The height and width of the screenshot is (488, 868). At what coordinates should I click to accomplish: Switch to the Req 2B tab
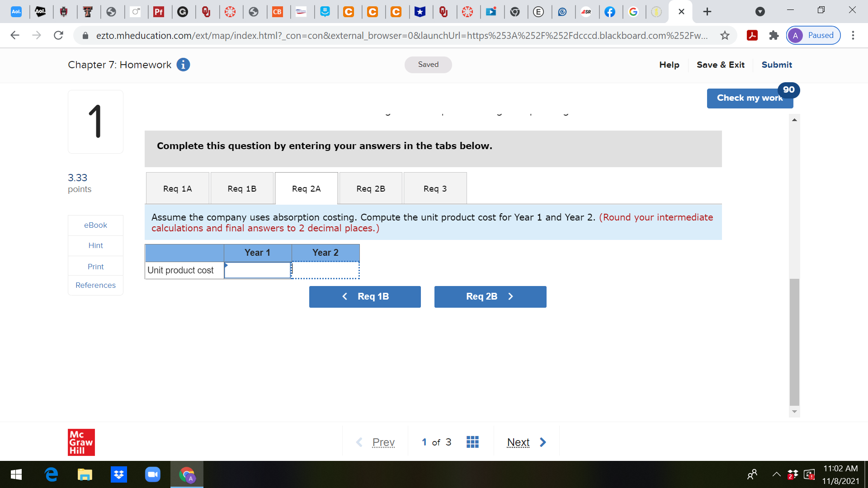pyautogui.click(x=370, y=188)
